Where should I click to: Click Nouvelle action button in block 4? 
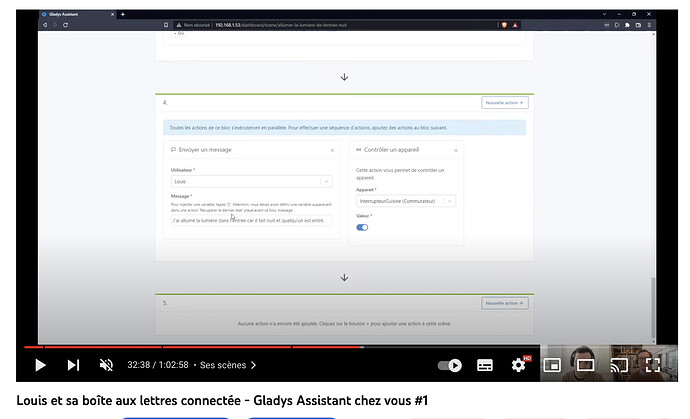pyautogui.click(x=504, y=102)
